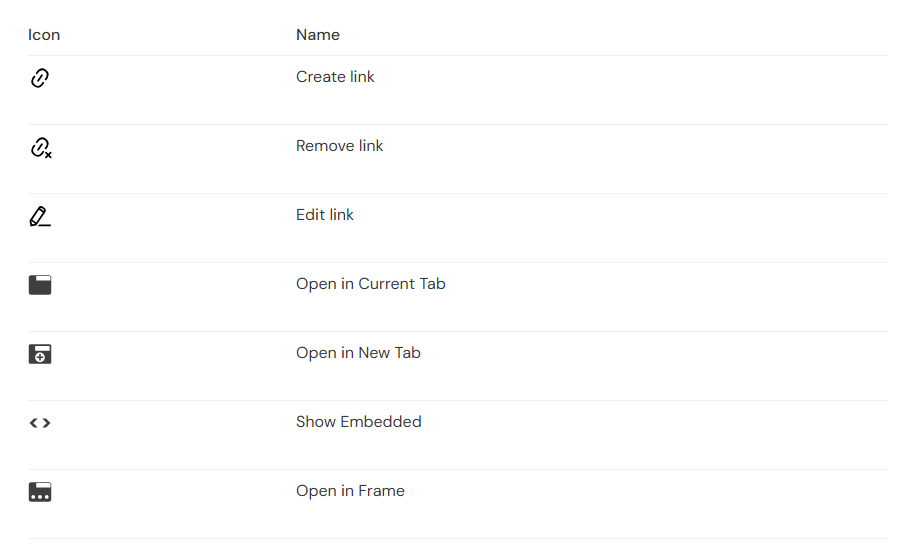Click the Open in Frame icon
The width and height of the screenshot is (904, 545).
(x=40, y=492)
